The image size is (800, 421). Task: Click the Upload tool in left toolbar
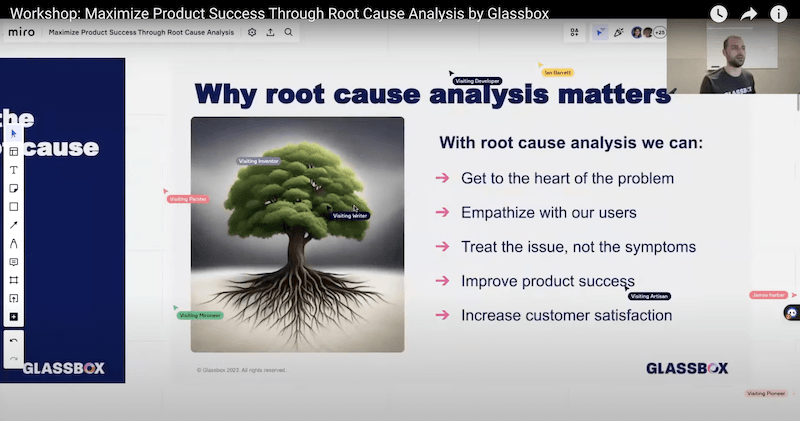click(14, 298)
